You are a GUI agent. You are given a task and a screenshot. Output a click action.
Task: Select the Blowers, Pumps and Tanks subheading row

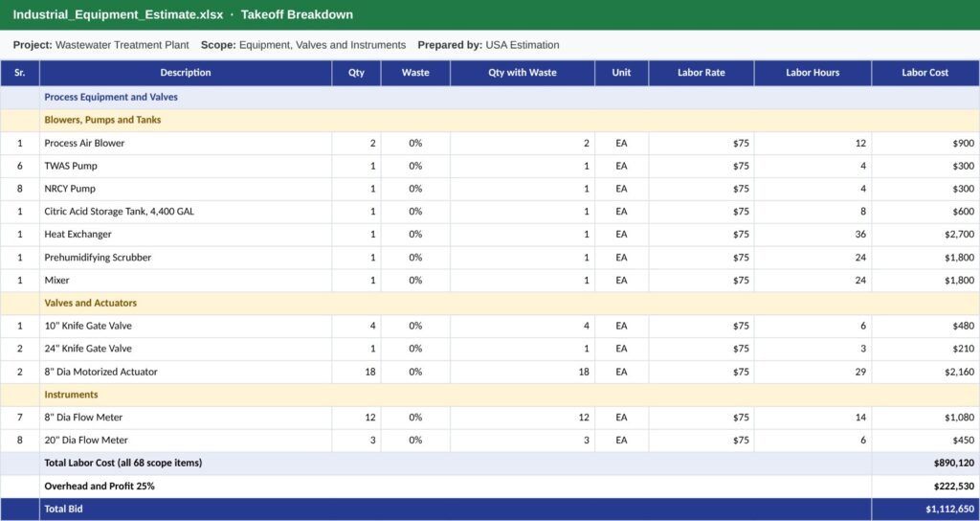(490, 120)
